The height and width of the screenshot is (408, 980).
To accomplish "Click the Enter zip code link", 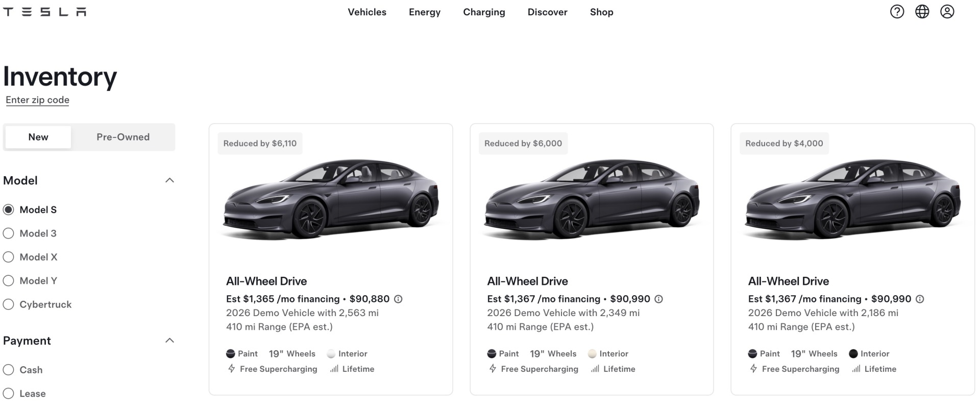I will tap(37, 100).
